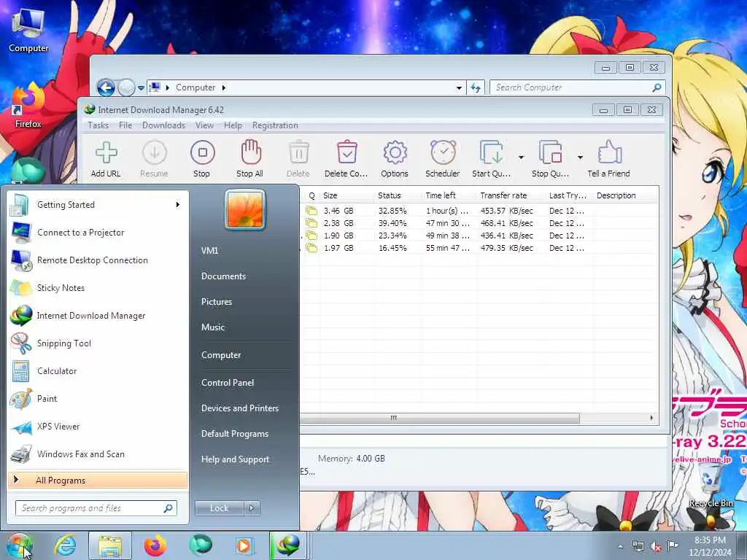Click the Back button in Computer window
Viewport: 747px width, 560px height.
click(106, 87)
